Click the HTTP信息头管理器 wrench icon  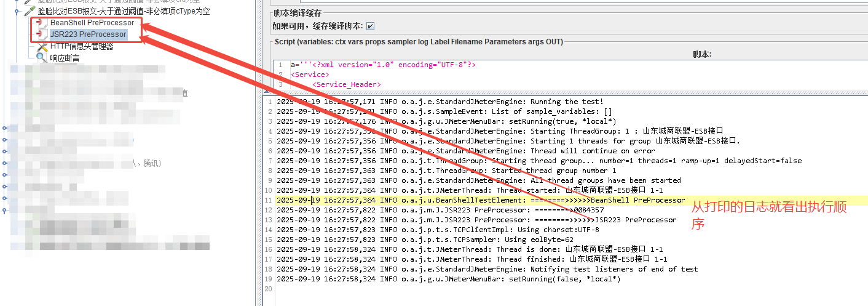click(42, 46)
